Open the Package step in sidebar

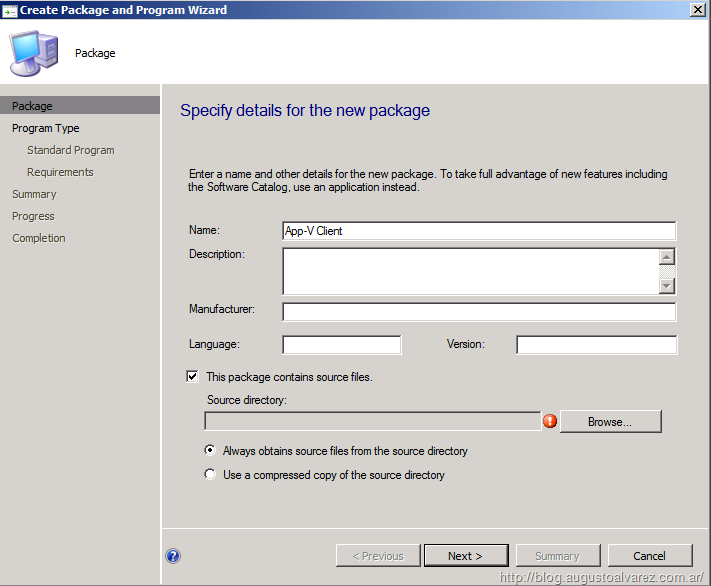click(x=33, y=106)
